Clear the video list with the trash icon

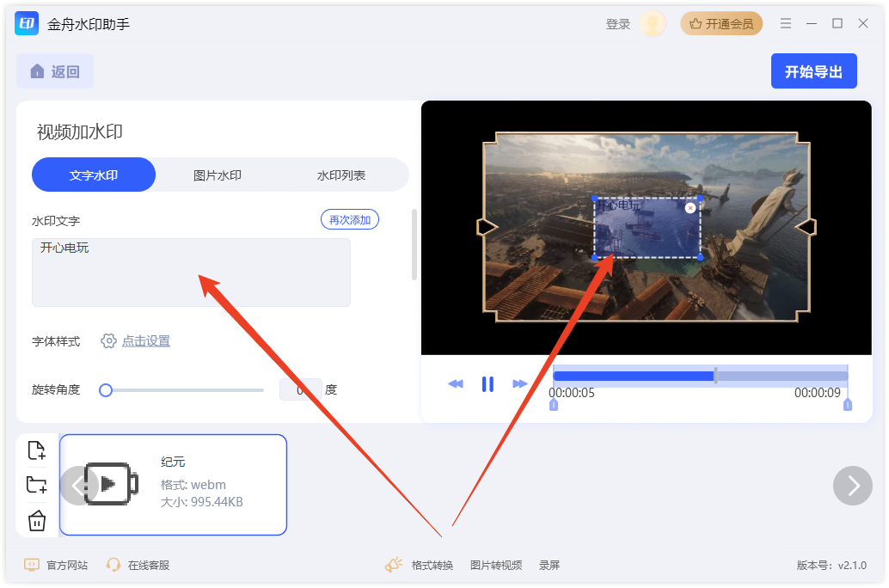[x=37, y=520]
